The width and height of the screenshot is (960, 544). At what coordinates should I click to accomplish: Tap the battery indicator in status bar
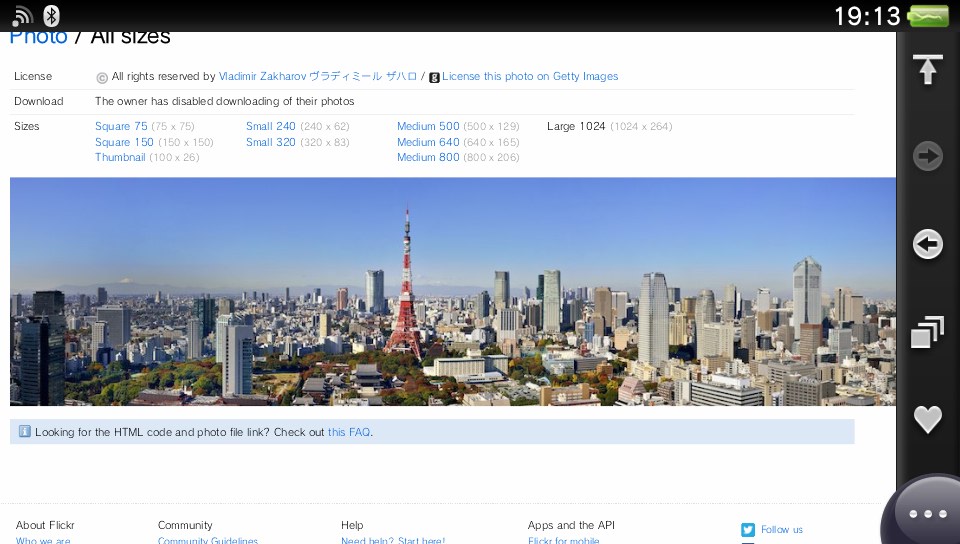click(929, 16)
